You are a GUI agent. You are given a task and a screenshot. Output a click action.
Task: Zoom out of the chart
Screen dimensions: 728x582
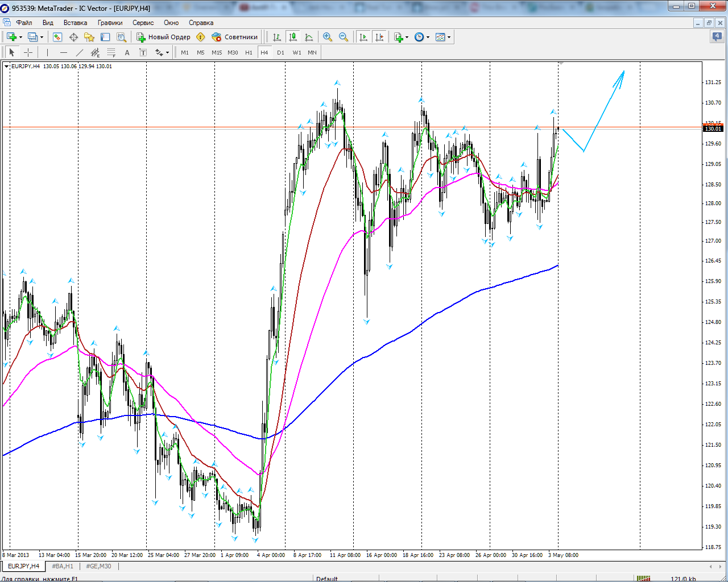344,37
